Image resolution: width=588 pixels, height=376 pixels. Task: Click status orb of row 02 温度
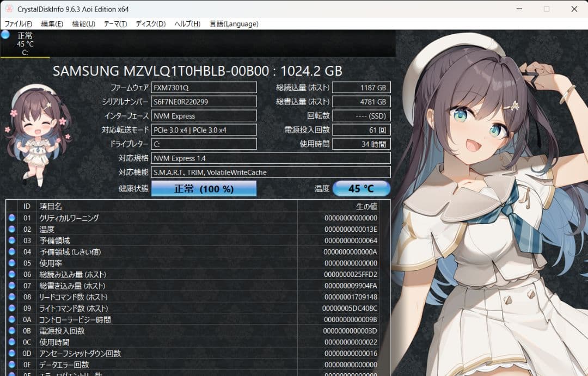tap(11, 229)
